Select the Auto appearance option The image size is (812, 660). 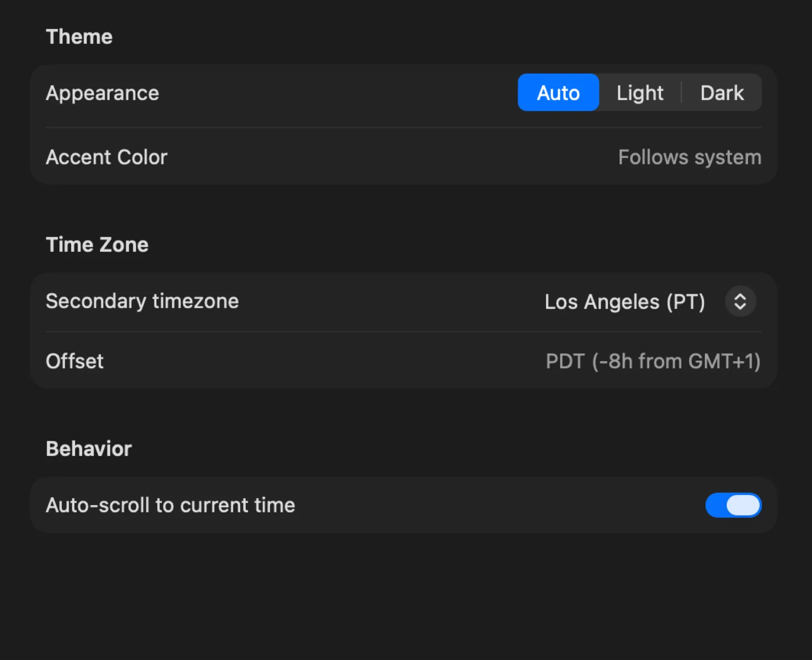pyautogui.click(x=558, y=93)
